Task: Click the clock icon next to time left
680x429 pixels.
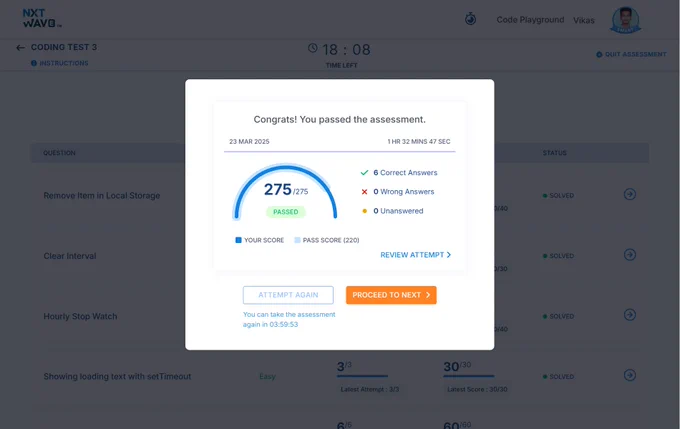Action: (313, 48)
